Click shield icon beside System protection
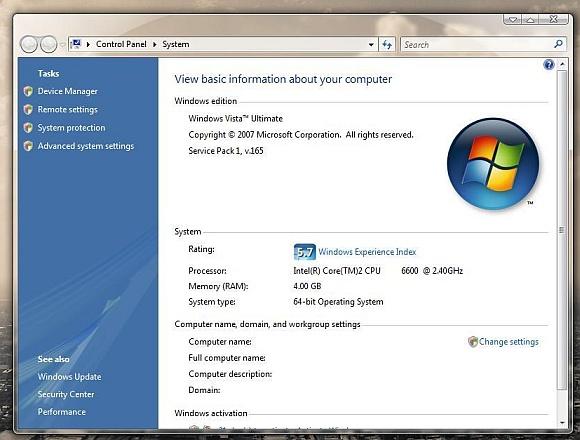The image size is (580, 440). pos(28,128)
